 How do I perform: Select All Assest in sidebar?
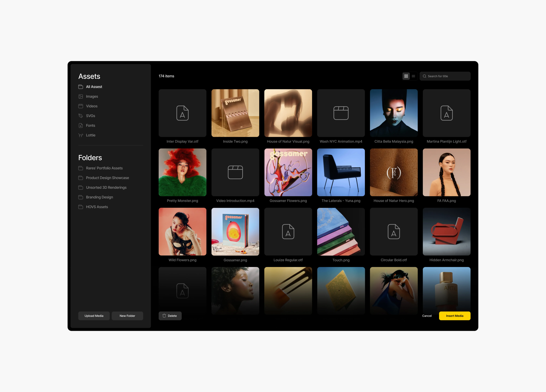point(94,87)
